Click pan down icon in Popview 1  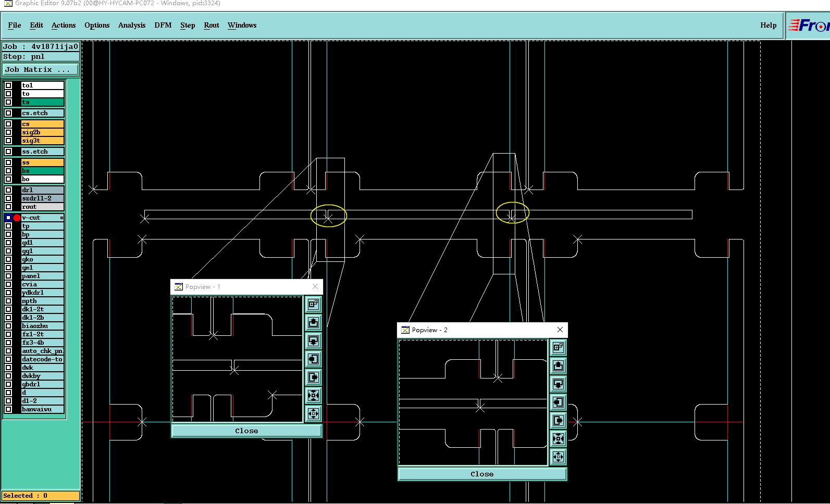point(313,341)
